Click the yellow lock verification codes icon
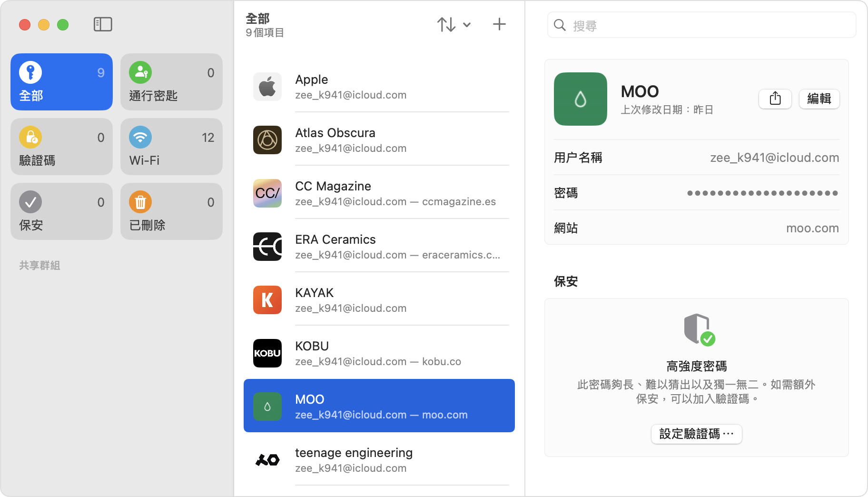 (x=30, y=137)
